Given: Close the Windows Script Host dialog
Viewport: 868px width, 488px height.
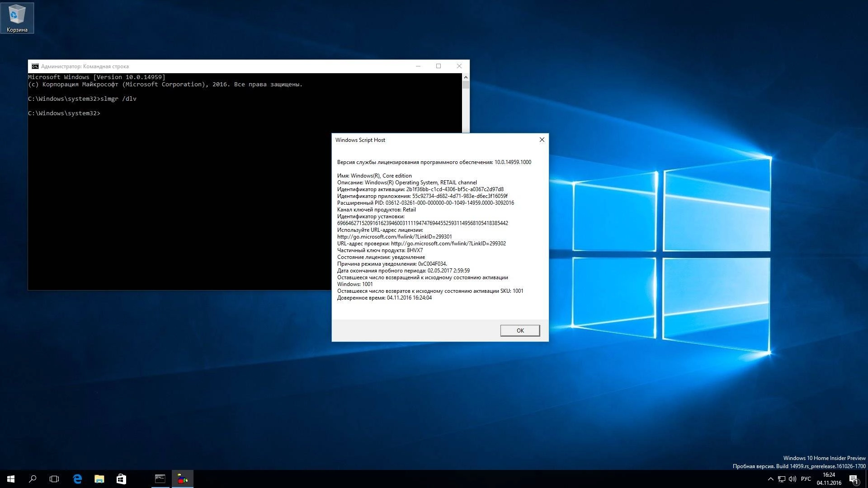Looking at the screenshot, I should pos(542,140).
